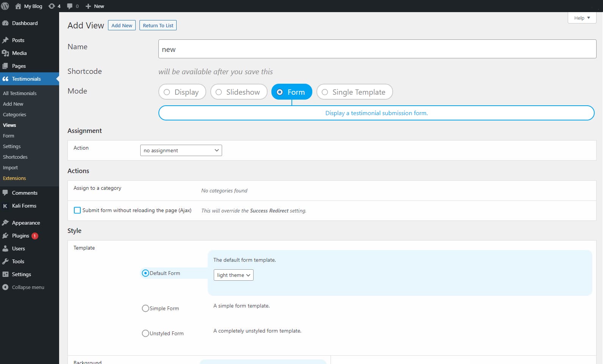Click the "A simple form template." text
Image resolution: width=603 pixels, height=364 pixels.
(241, 306)
